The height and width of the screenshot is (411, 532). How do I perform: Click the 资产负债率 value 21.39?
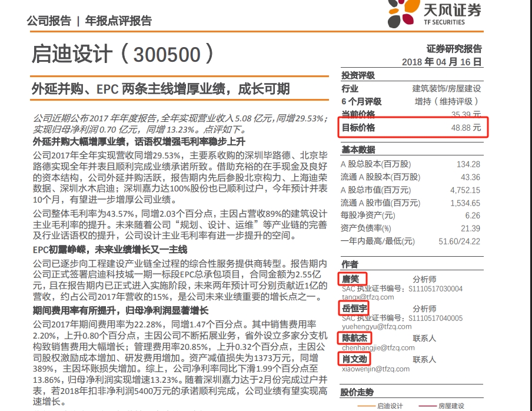470,228
